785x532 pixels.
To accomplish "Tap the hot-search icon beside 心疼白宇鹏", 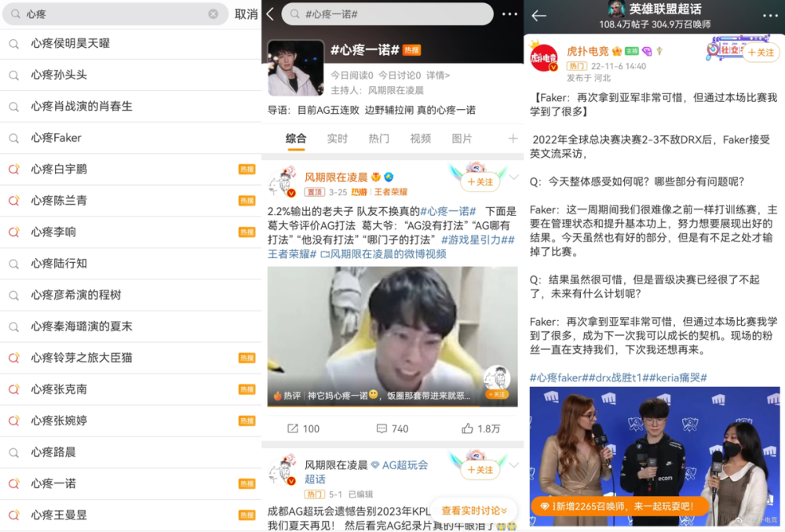I will [x=14, y=169].
